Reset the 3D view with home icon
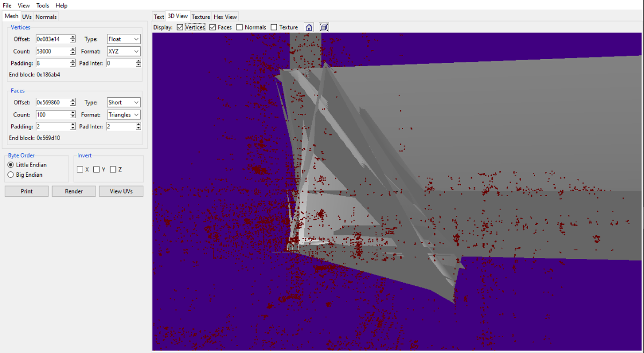Image resolution: width=644 pixels, height=353 pixels. 309,27
